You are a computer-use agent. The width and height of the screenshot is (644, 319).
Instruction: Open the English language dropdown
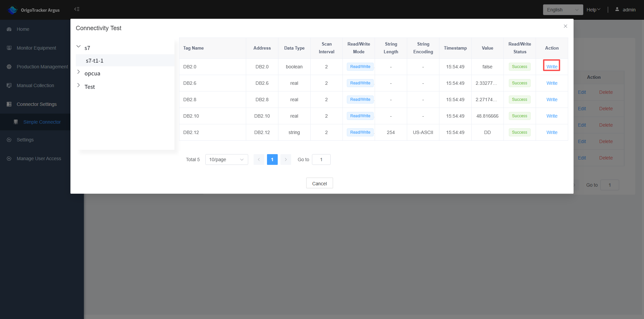tap(562, 10)
